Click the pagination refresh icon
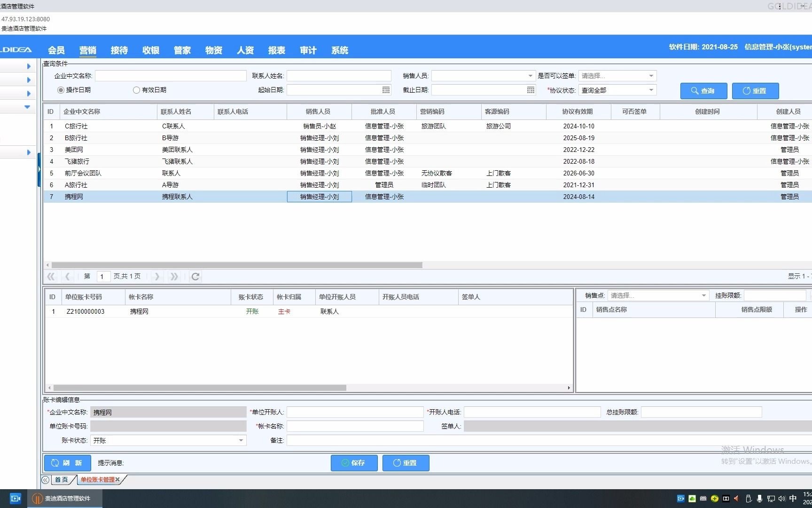 coord(195,277)
